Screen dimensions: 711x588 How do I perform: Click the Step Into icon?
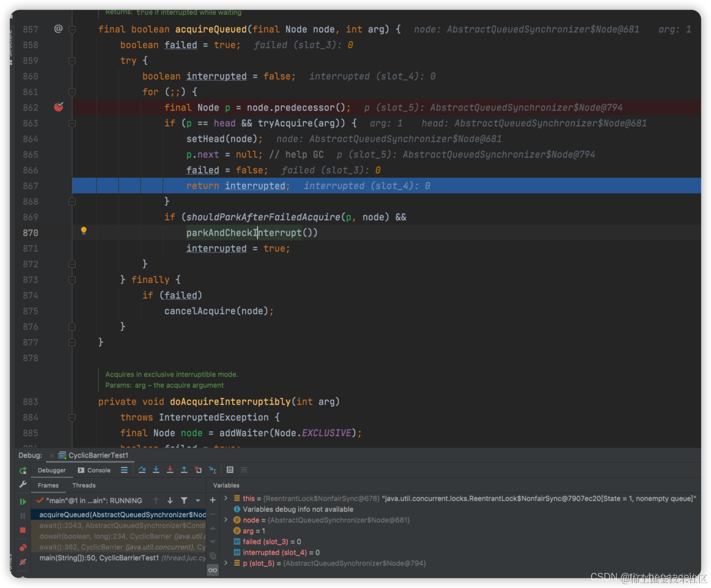click(156, 470)
